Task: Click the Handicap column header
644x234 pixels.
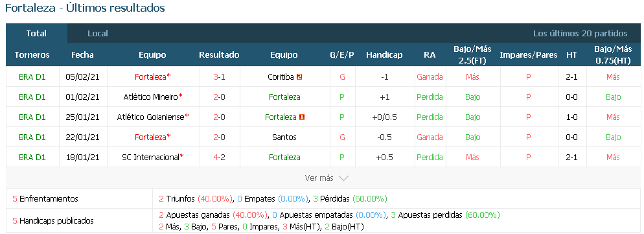Action: pos(384,54)
